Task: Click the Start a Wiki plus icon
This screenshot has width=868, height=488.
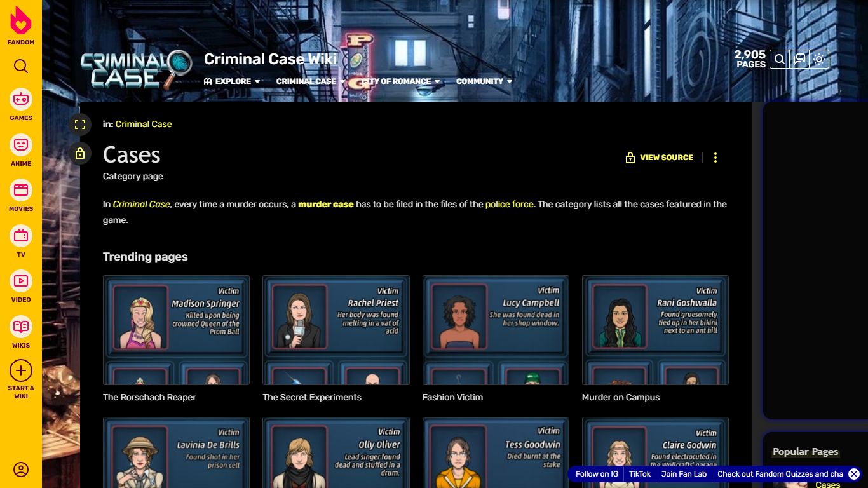Action: (x=21, y=370)
